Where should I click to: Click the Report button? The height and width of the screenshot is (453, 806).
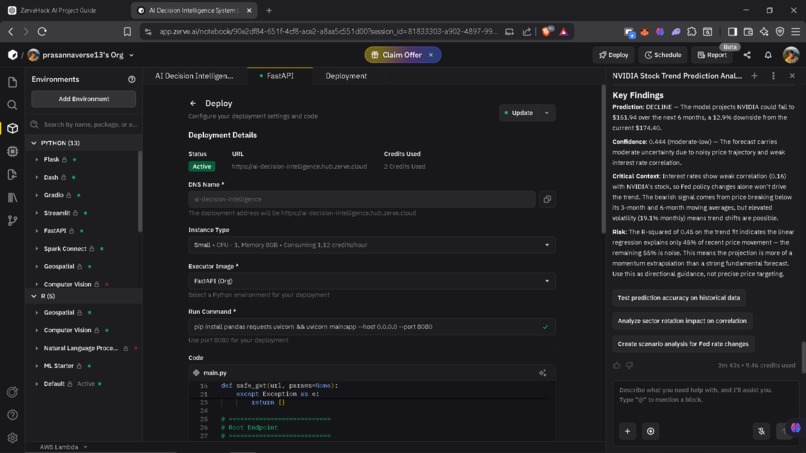click(712, 55)
